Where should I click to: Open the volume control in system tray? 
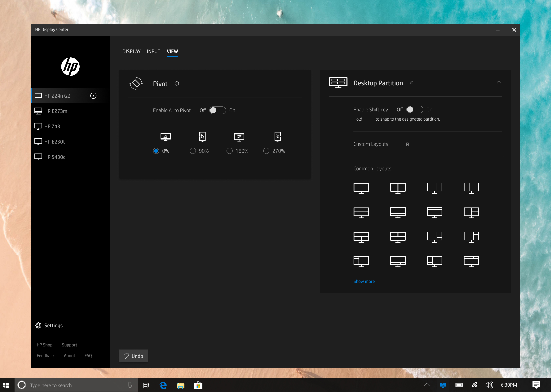[x=489, y=385]
